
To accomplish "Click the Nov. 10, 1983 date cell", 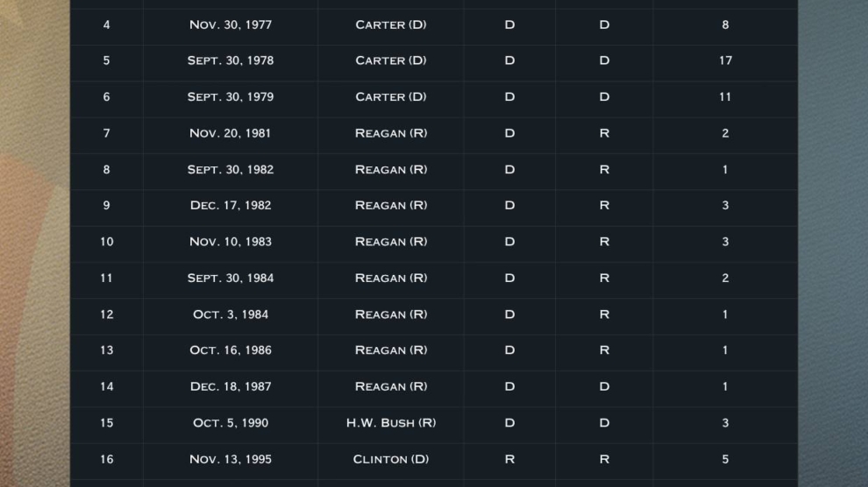I will tap(231, 242).
